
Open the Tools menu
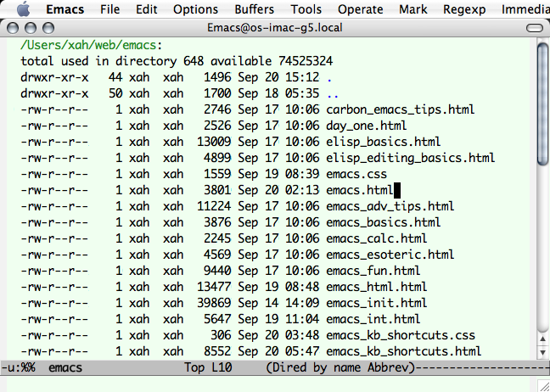(x=306, y=9)
